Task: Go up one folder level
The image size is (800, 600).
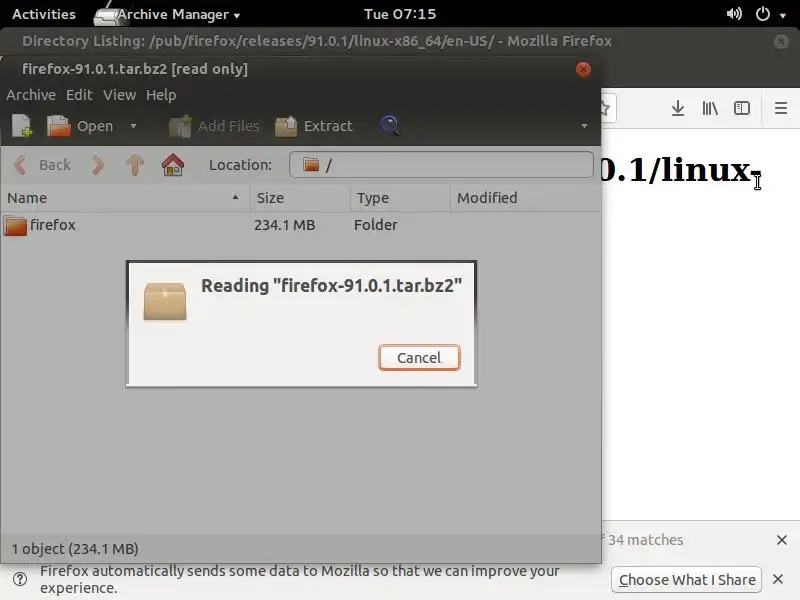Action: [x=135, y=165]
